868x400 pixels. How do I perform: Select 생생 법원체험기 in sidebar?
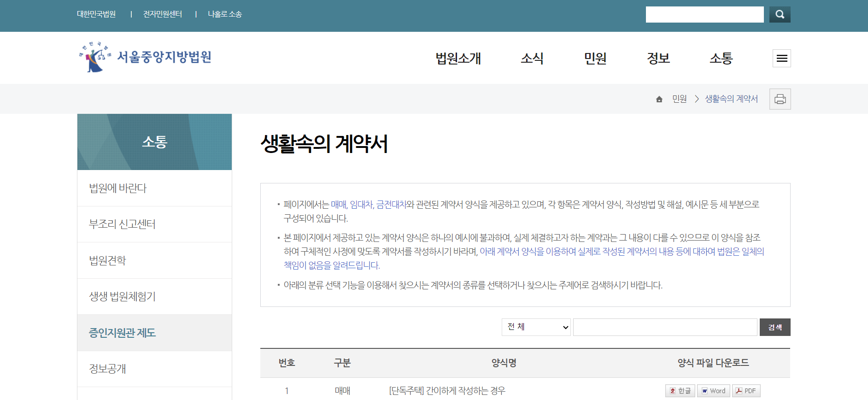coord(154,296)
